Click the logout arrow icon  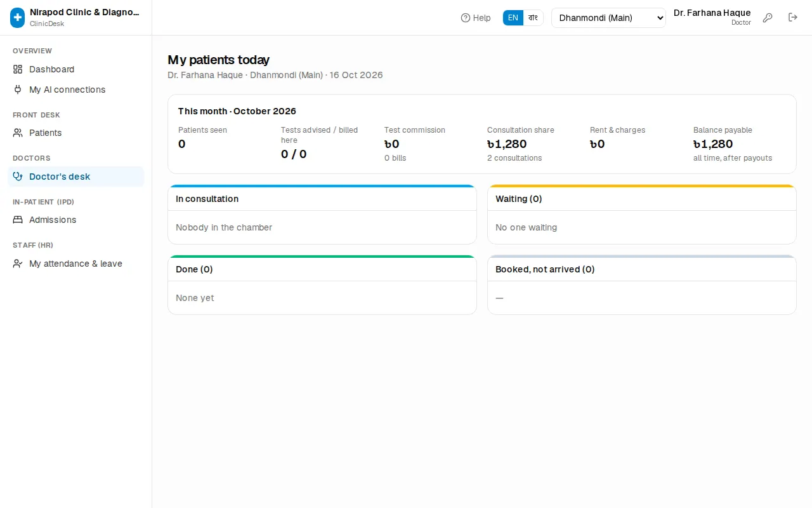[x=793, y=18]
